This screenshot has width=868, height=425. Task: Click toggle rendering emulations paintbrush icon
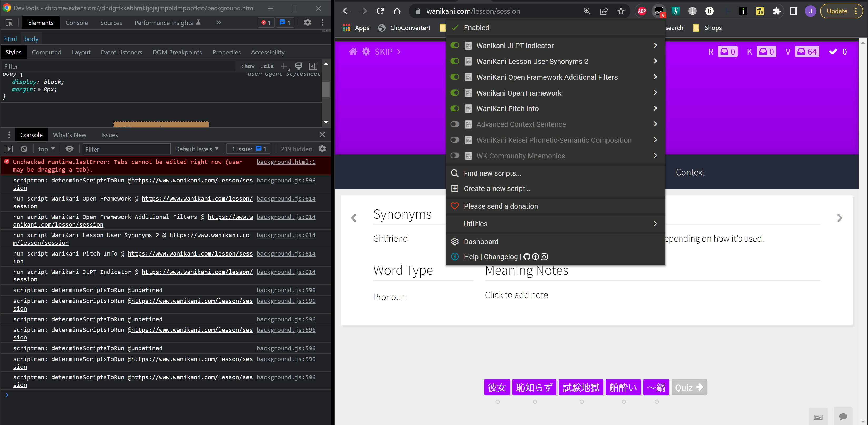(299, 66)
